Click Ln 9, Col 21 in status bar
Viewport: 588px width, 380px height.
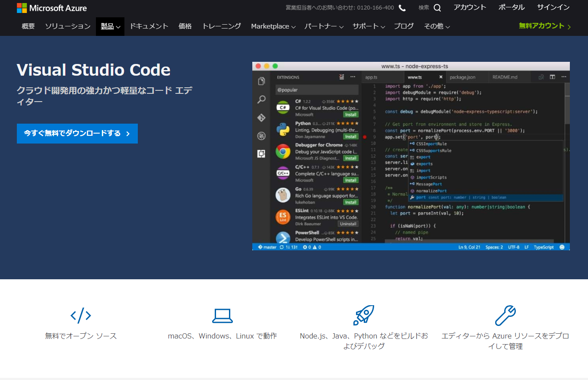[x=470, y=247]
